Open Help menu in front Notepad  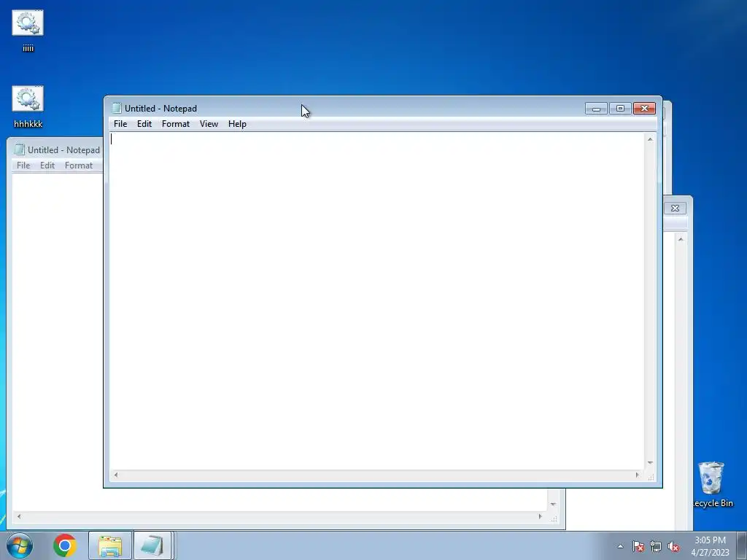237,124
